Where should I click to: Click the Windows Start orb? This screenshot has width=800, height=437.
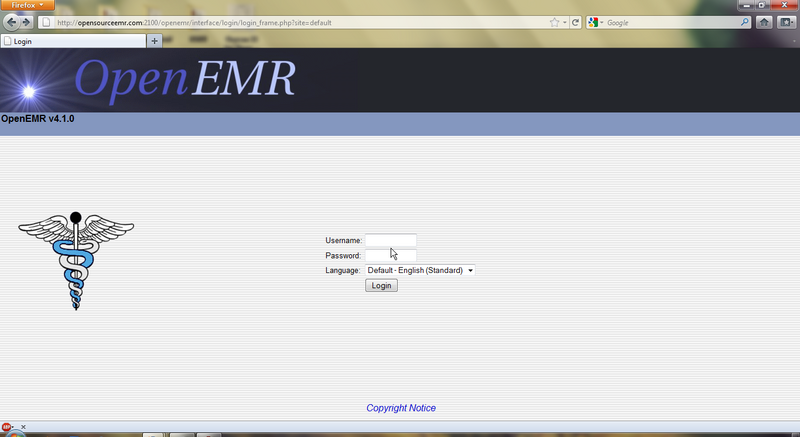click(14, 434)
